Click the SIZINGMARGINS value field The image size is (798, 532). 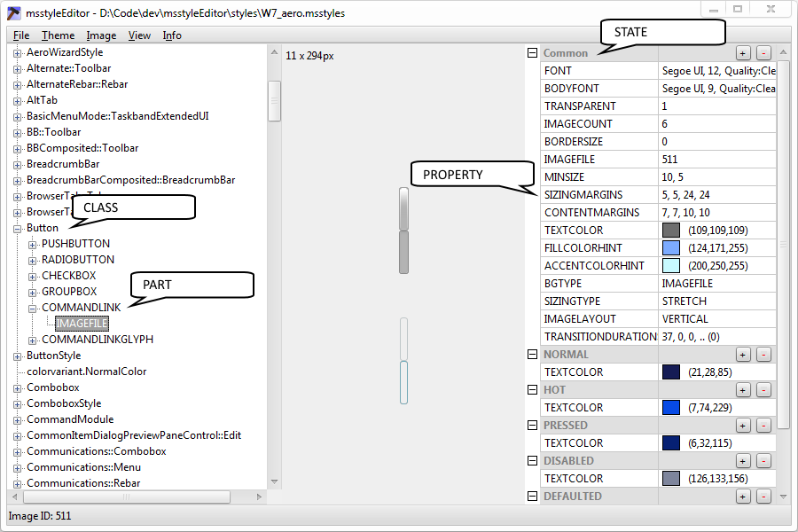tap(718, 195)
